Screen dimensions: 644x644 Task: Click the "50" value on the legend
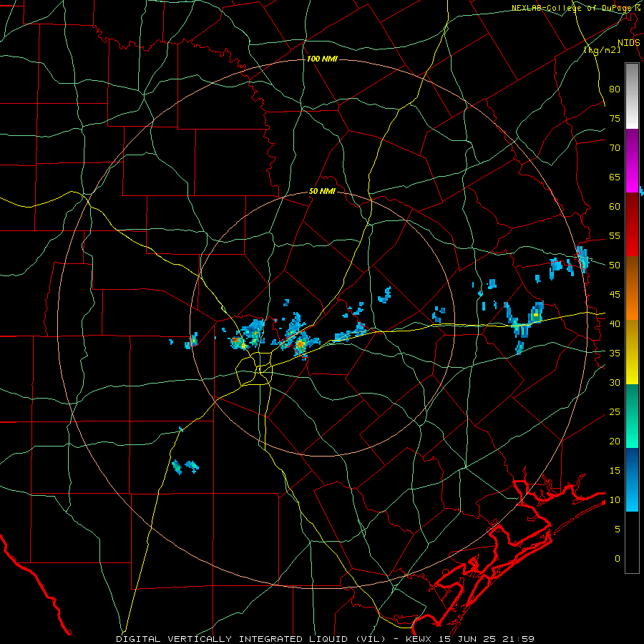click(615, 265)
